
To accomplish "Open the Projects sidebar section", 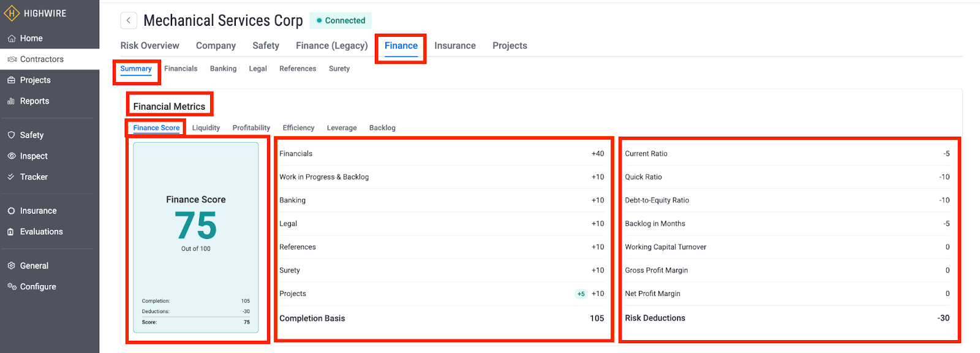I will click(35, 80).
